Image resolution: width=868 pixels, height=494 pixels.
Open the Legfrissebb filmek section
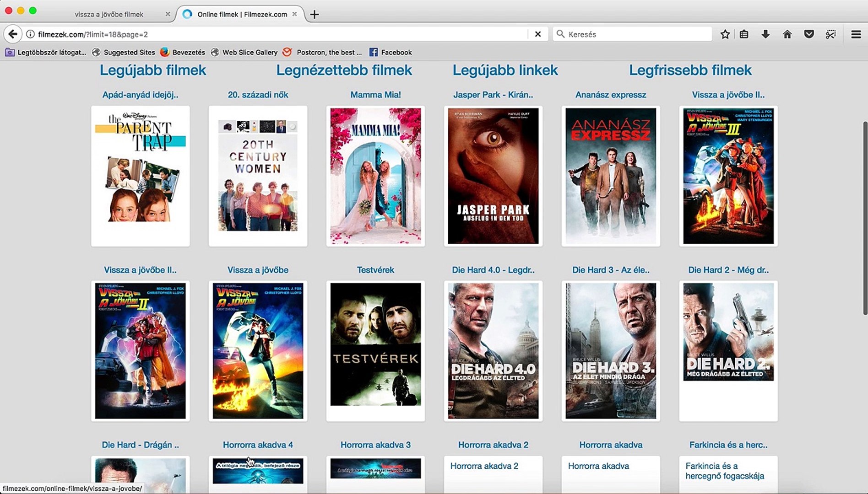click(690, 70)
